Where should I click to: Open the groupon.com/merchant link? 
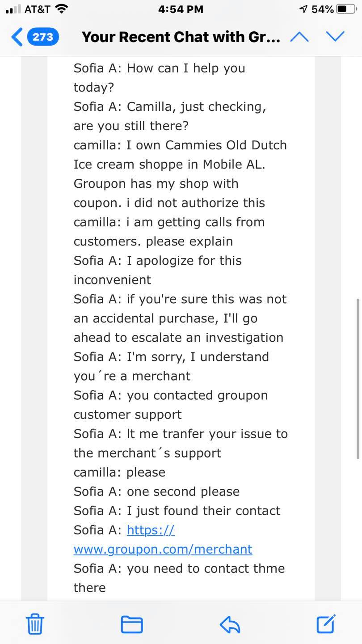tap(163, 549)
